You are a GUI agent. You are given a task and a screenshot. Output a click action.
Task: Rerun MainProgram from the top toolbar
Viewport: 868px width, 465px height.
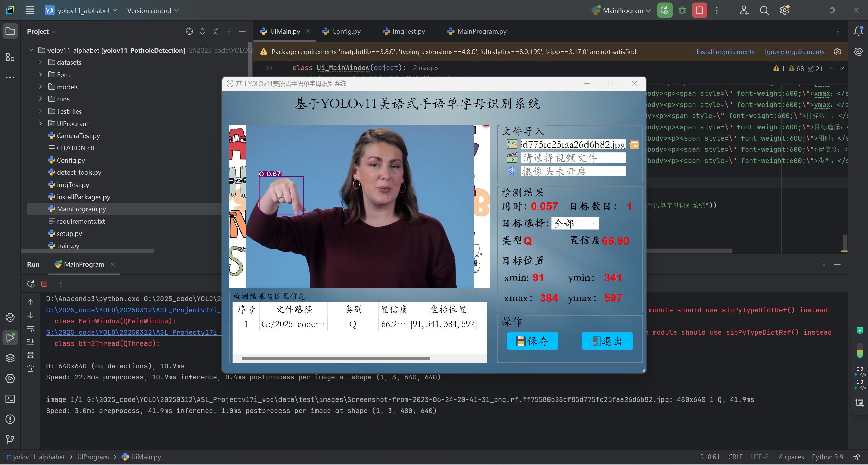pos(664,10)
